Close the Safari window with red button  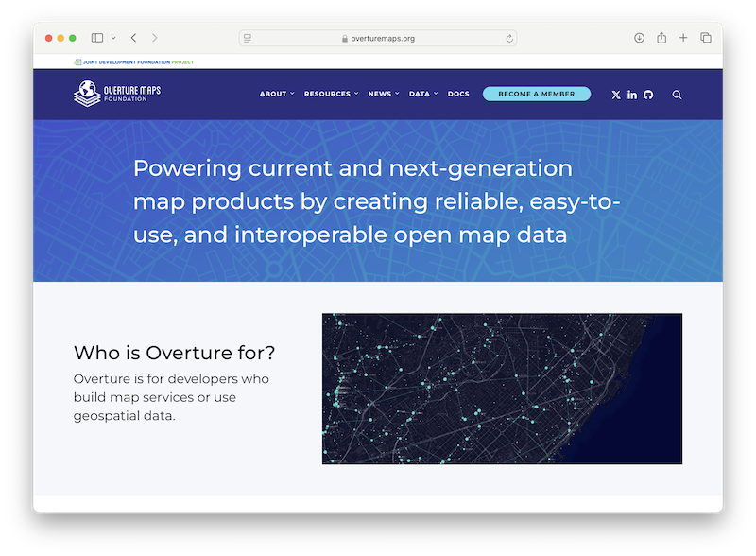(x=49, y=38)
